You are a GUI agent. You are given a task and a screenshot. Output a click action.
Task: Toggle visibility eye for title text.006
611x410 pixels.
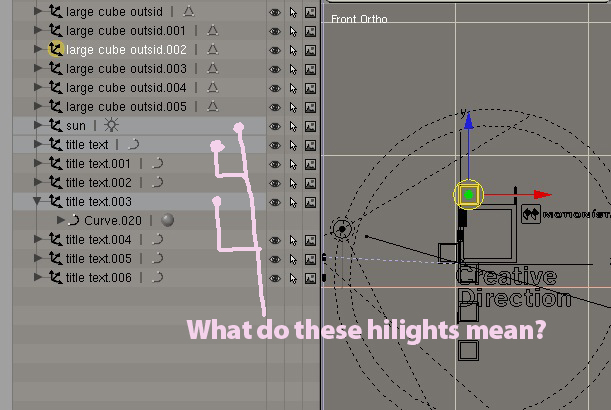[275, 278]
